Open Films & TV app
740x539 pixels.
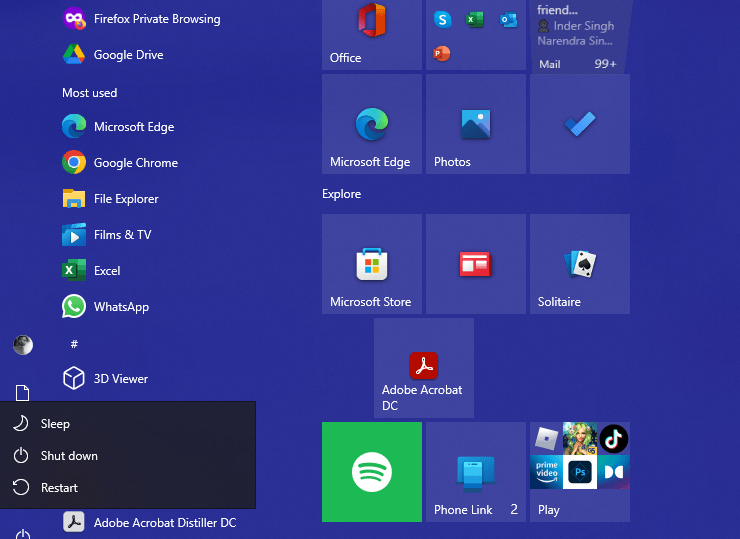[107, 235]
